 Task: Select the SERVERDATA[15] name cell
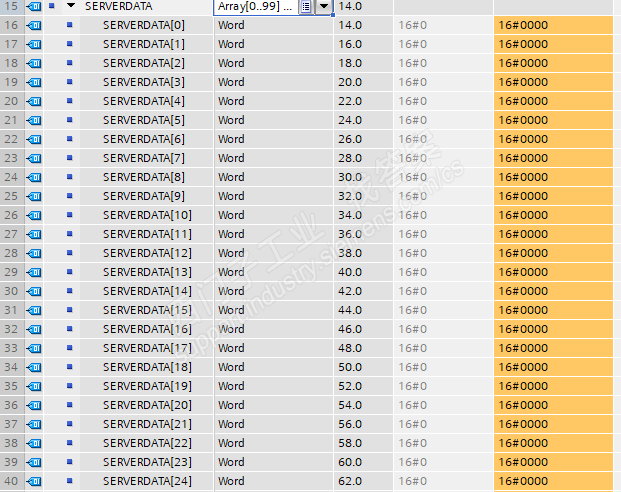tap(147, 311)
